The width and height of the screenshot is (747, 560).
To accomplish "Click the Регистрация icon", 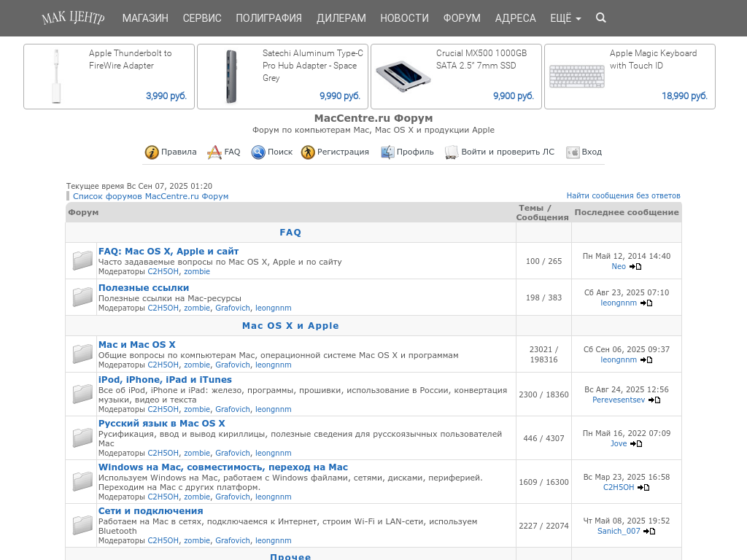I will point(308,152).
